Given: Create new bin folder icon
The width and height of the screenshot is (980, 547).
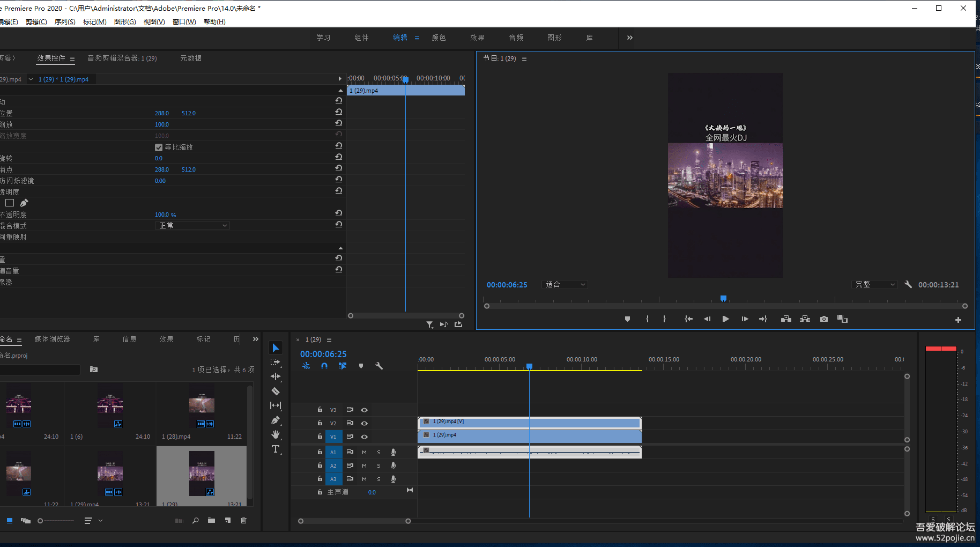Looking at the screenshot, I should 211,520.
